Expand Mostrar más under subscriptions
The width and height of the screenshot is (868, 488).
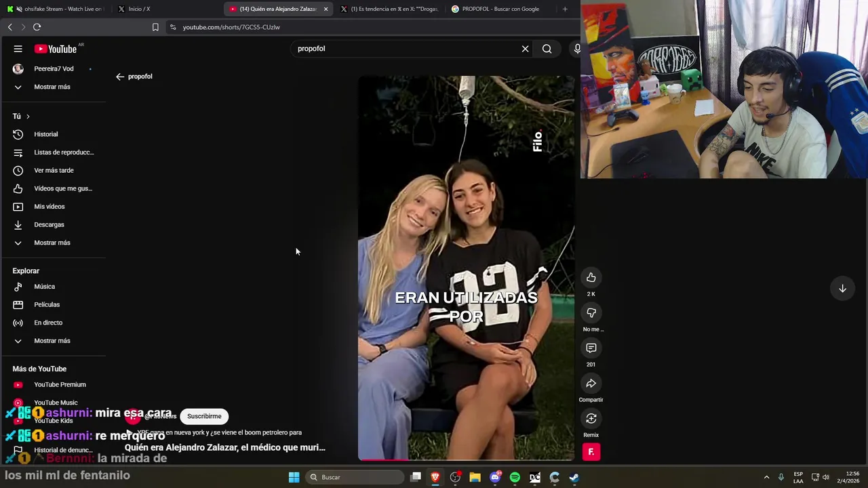point(53,87)
